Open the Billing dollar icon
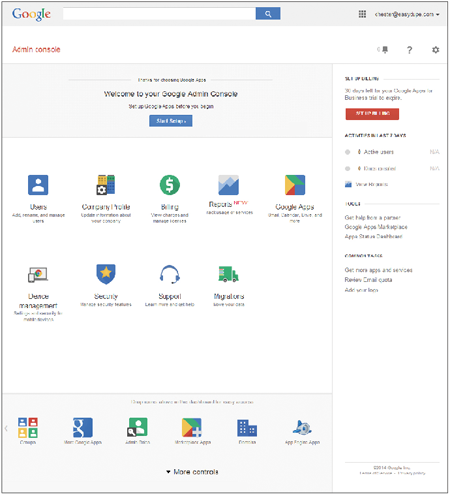The width and height of the screenshot is (450, 496). coord(170,185)
